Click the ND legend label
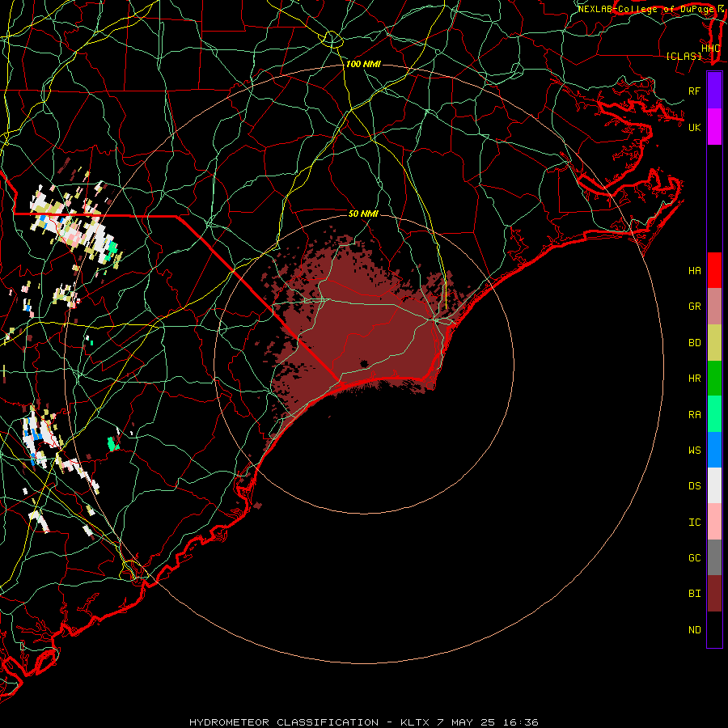Screen dimensions: 728x728 point(694,630)
